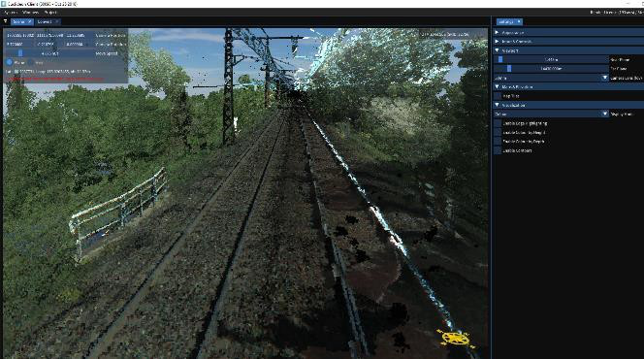
Task: Select the first radio option under move speed
Action: pos(10,62)
